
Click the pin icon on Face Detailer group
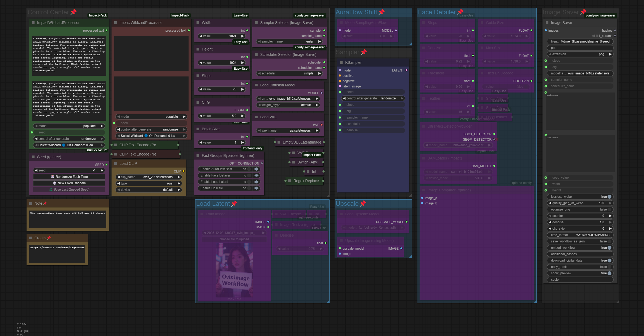(460, 12)
